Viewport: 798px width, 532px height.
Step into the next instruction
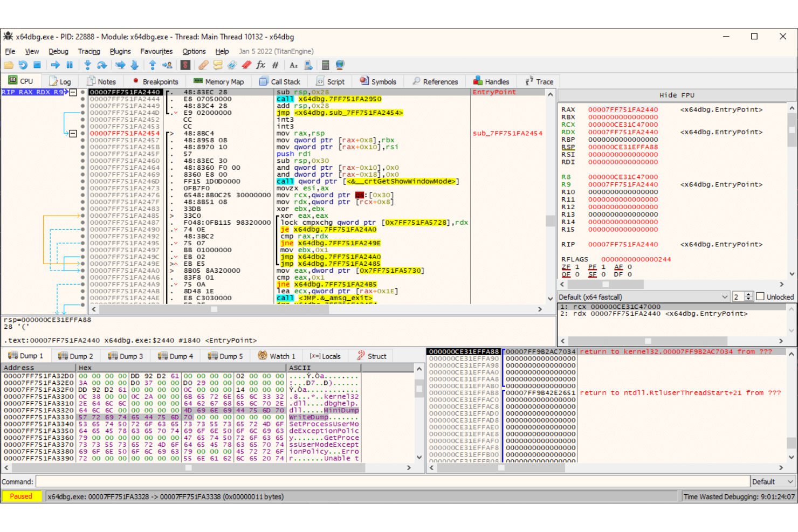[87, 65]
